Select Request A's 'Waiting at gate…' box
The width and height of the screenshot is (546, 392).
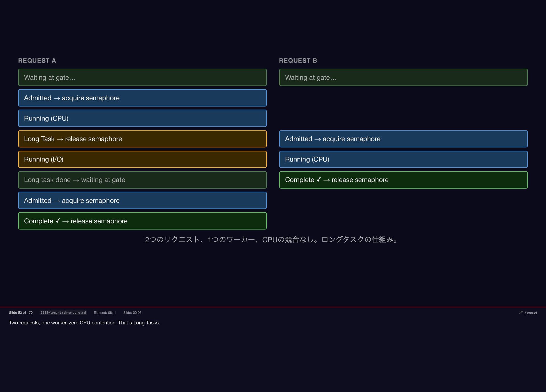[142, 77]
